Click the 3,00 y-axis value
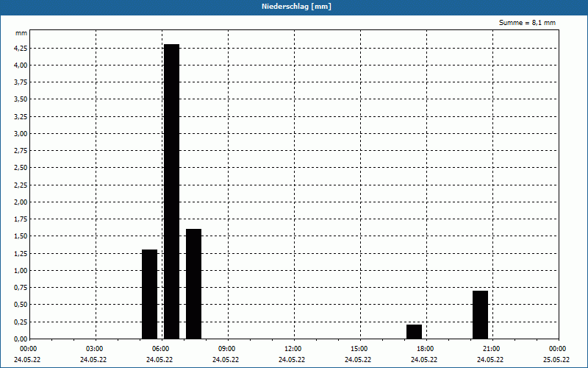 [21, 134]
